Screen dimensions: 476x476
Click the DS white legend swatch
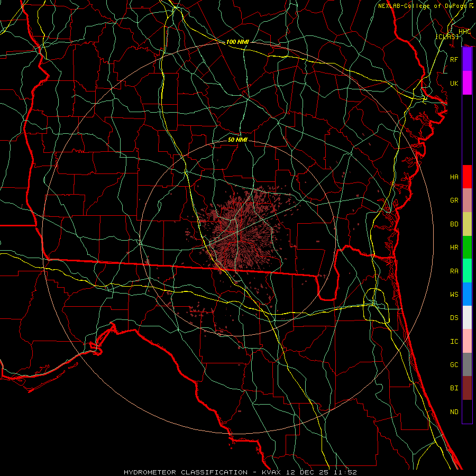pyautogui.click(x=467, y=317)
